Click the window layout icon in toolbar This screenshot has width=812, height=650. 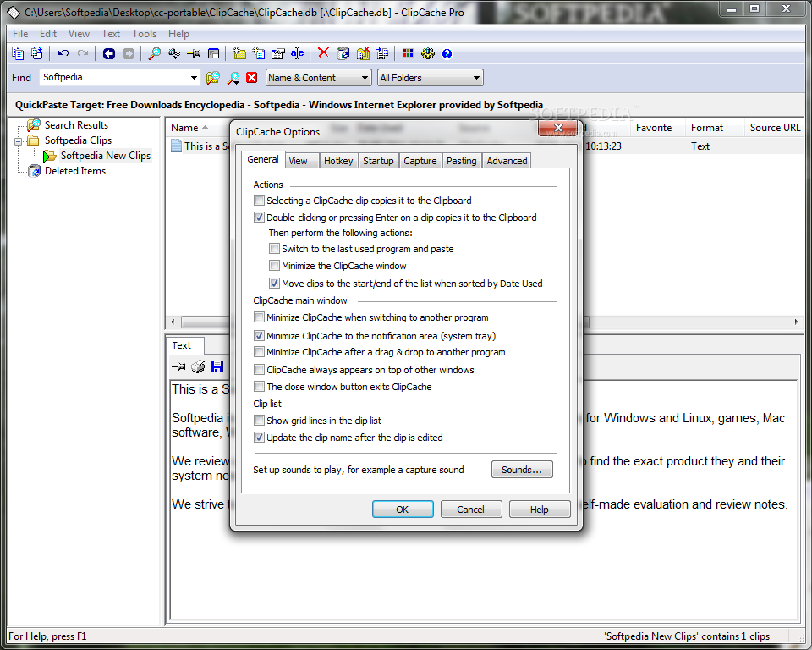pyautogui.click(x=213, y=53)
